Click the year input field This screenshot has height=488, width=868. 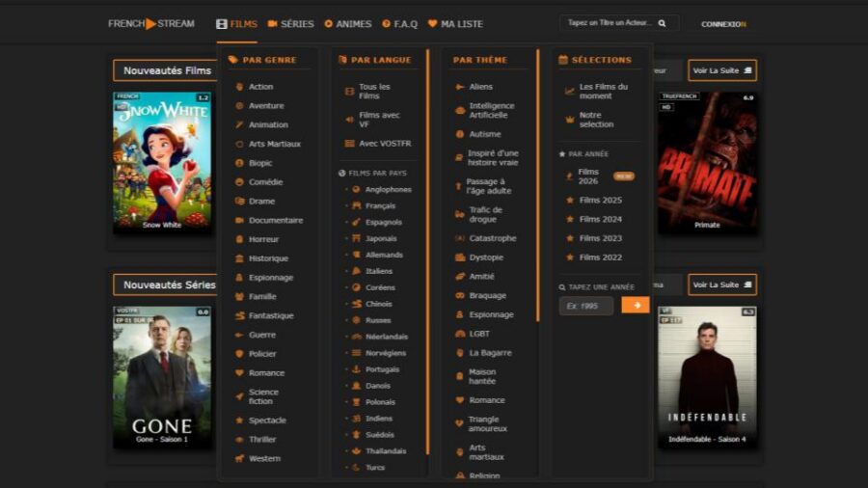pyautogui.click(x=586, y=306)
